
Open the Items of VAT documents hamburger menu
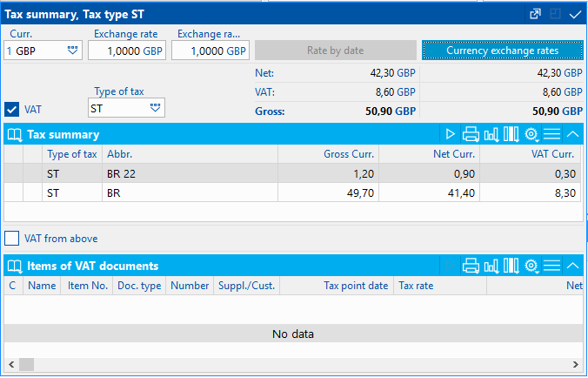(x=551, y=266)
